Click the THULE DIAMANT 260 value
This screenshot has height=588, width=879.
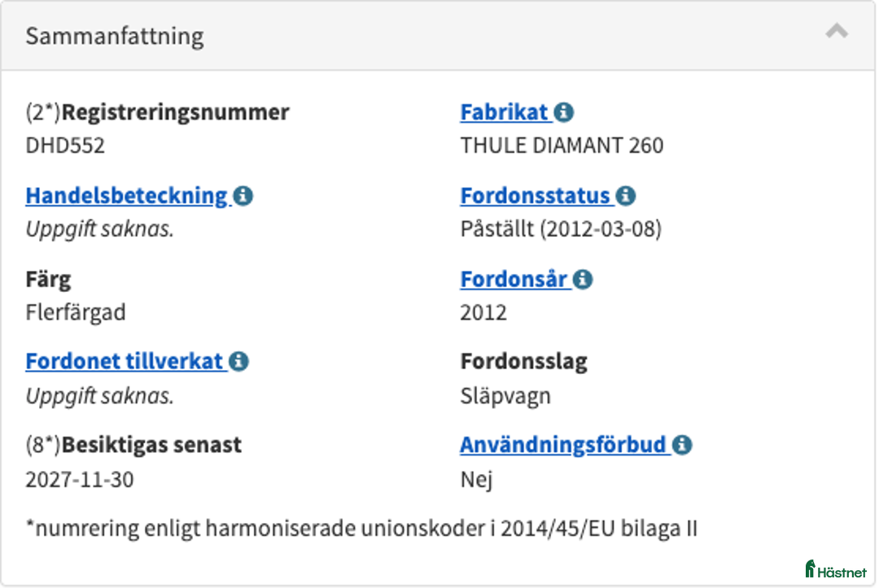click(x=562, y=146)
